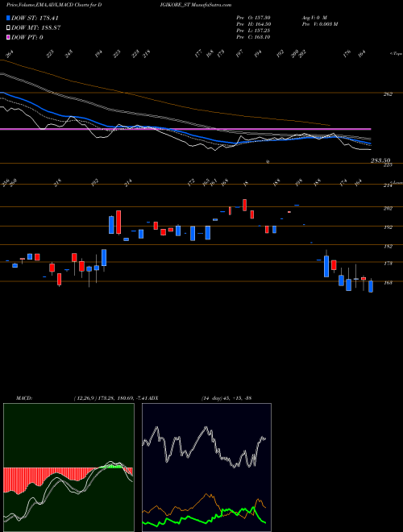The image size is (403, 532).
Task: Select the DOW MT: 188.87 legend label
Action: 36,28
